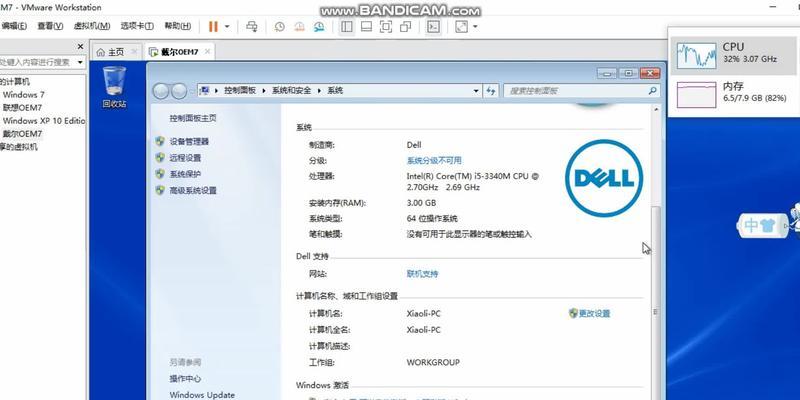Take a snapshot of the virtual machine
Image resolution: width=800 pixels, height=400 pixels.
click(280, 27)
